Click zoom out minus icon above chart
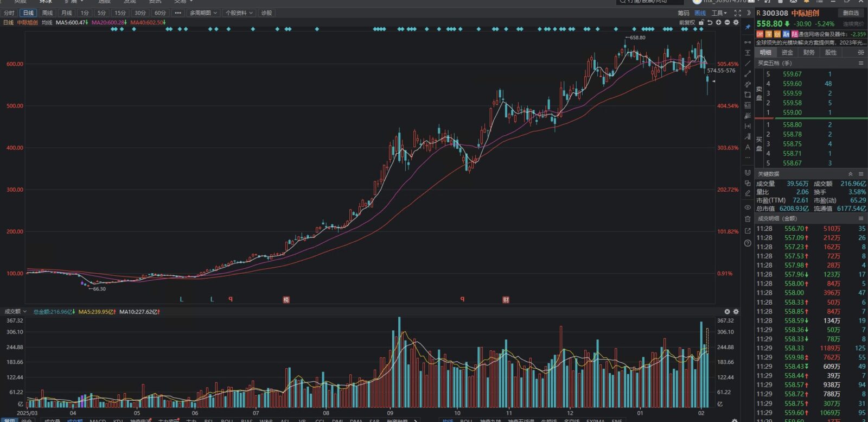This screenshot has height=422, width=868. 727,22
